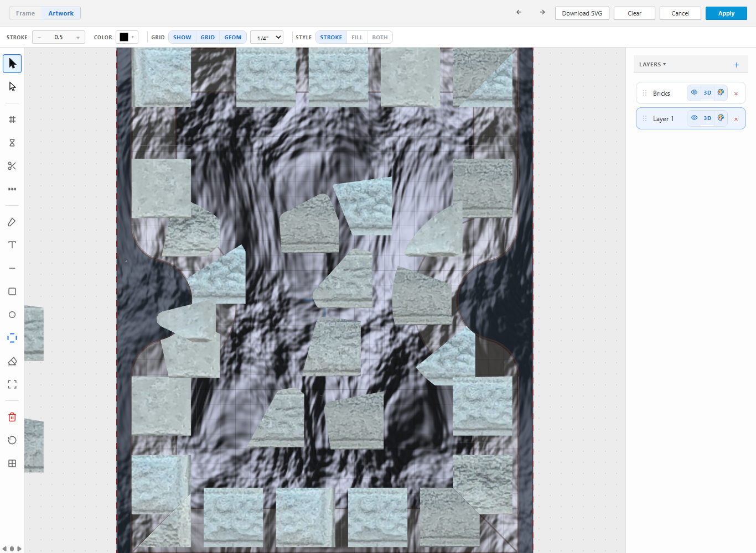Select the circle shape tool
The height and width of the screenshot is (553, 756).
point(12,315)
